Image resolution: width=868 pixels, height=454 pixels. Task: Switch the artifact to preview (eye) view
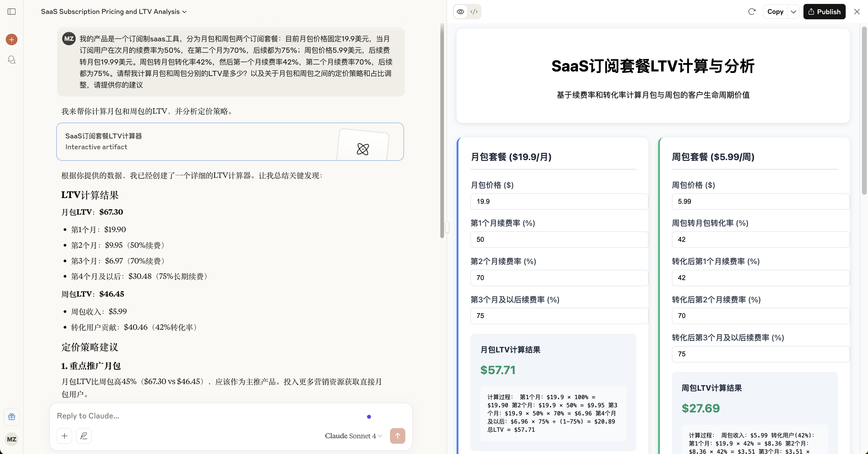(460, 12)
